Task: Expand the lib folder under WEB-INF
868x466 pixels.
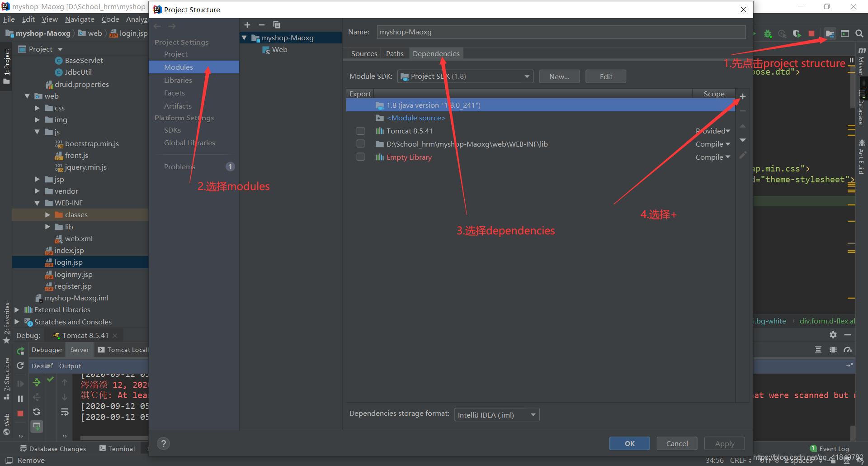Action: tap(47, 227)
